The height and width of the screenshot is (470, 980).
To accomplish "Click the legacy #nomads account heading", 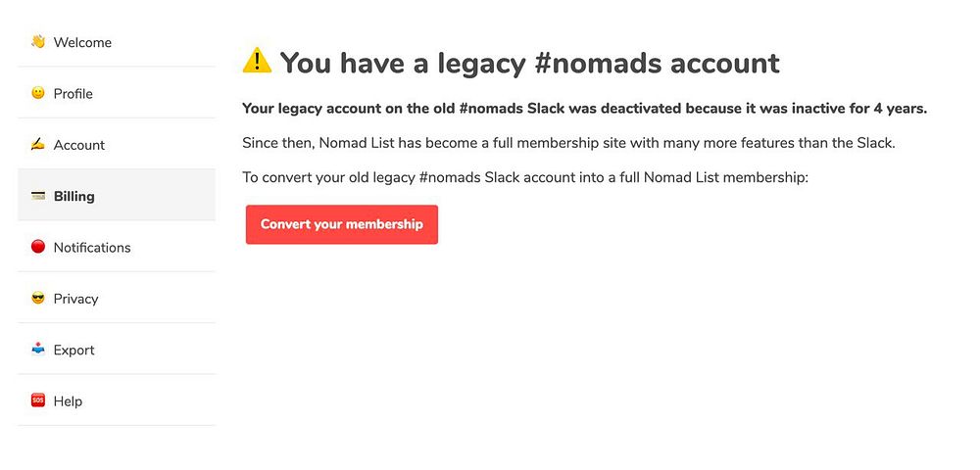I will (529, 63).
